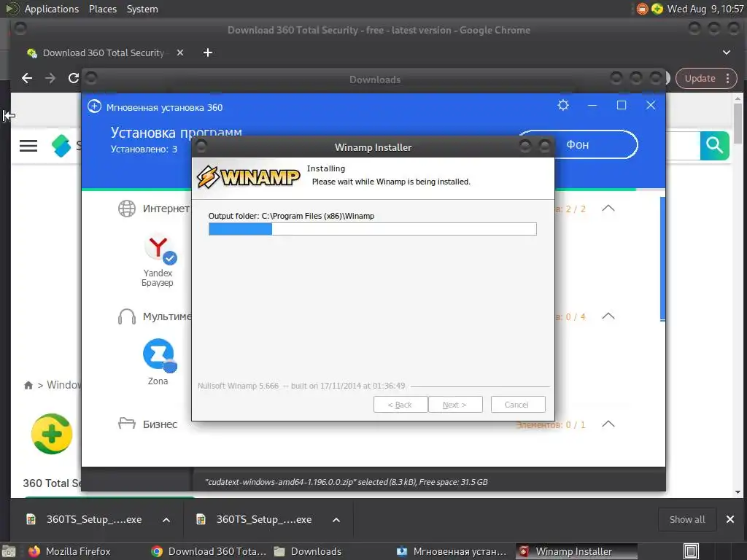The image size is (747, 560).
Task: Click the Yandex Browser app icon
Action: point(160,249)
